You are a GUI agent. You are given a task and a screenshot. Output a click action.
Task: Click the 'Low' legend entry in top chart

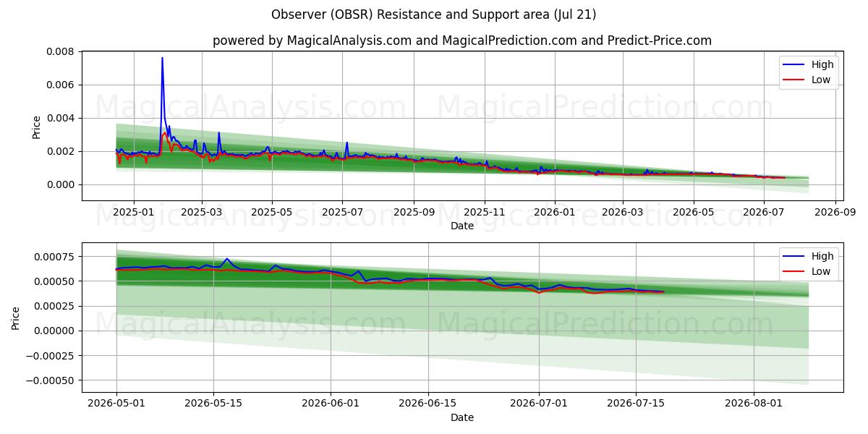tap(821, 80)
